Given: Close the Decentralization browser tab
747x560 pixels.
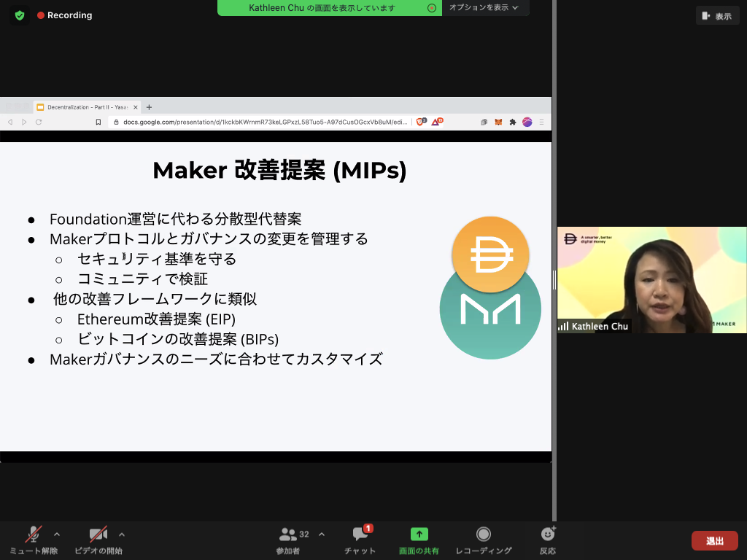Looking at the screenshot, I should (135, 107).
